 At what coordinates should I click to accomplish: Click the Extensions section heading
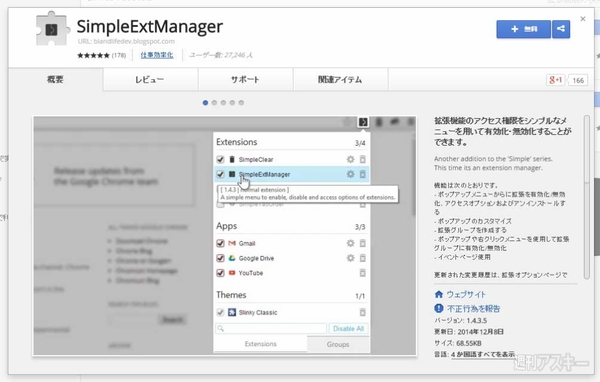point(236,142)
